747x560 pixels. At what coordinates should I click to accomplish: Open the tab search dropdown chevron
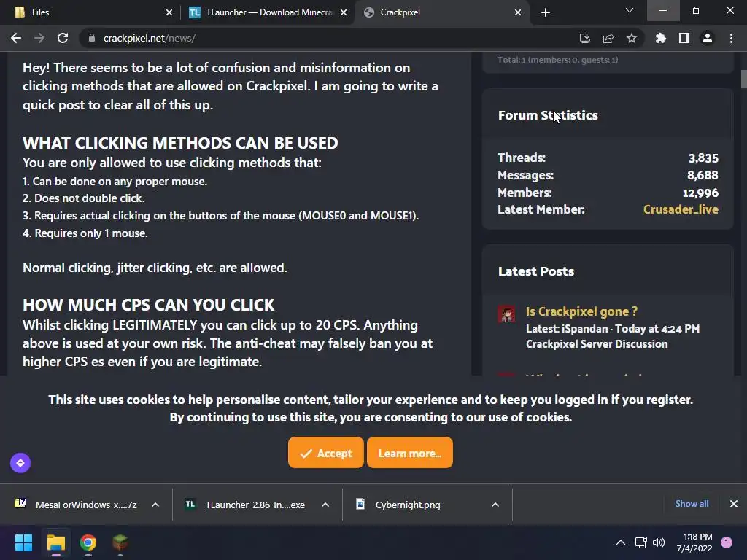click(x=630, y=10)
